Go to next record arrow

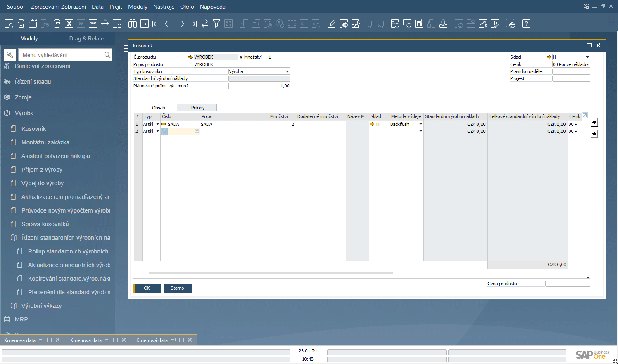180,24
